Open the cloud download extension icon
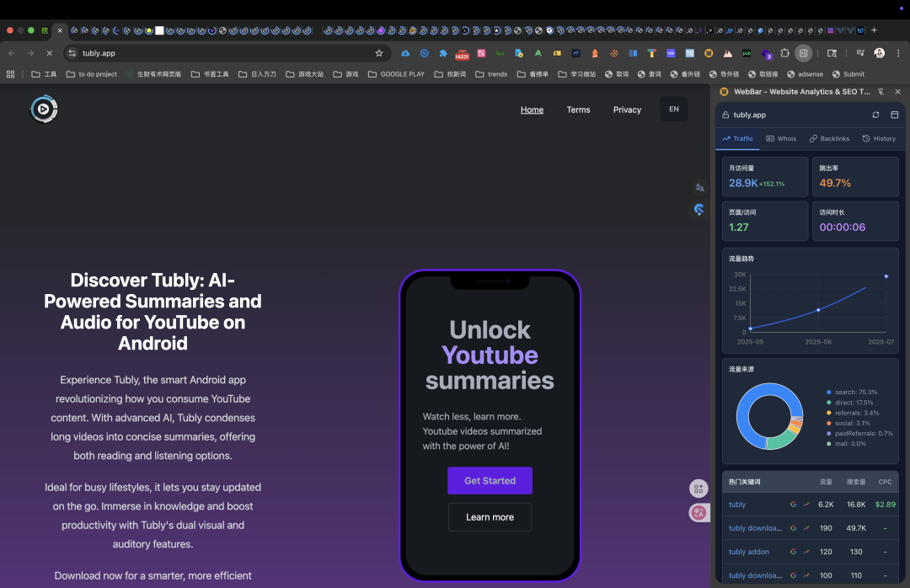The width and height of the screenshot is (910, 588). (x=405, y=53)
